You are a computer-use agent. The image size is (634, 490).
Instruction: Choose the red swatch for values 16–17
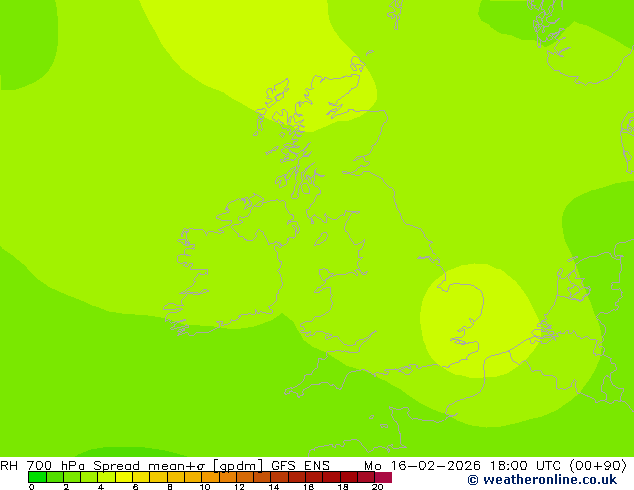pyautogui.click(x=314, y=477)
